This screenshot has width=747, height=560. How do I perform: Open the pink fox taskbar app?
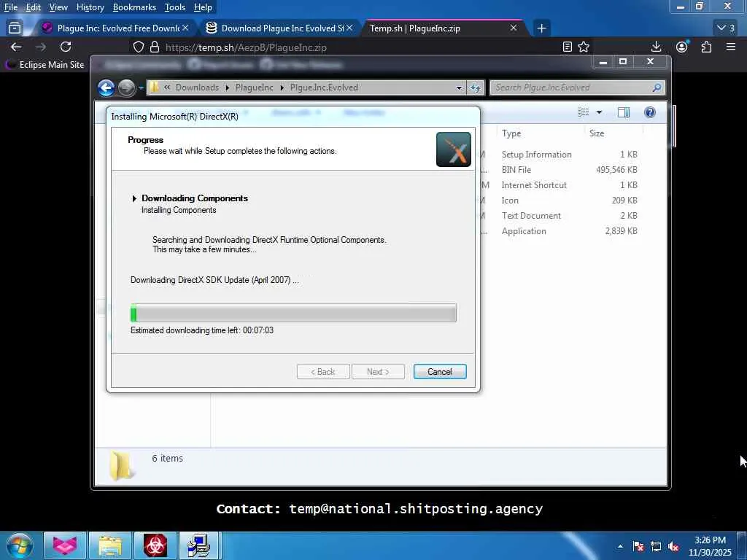pyautogui.click(x=65, y=545)
